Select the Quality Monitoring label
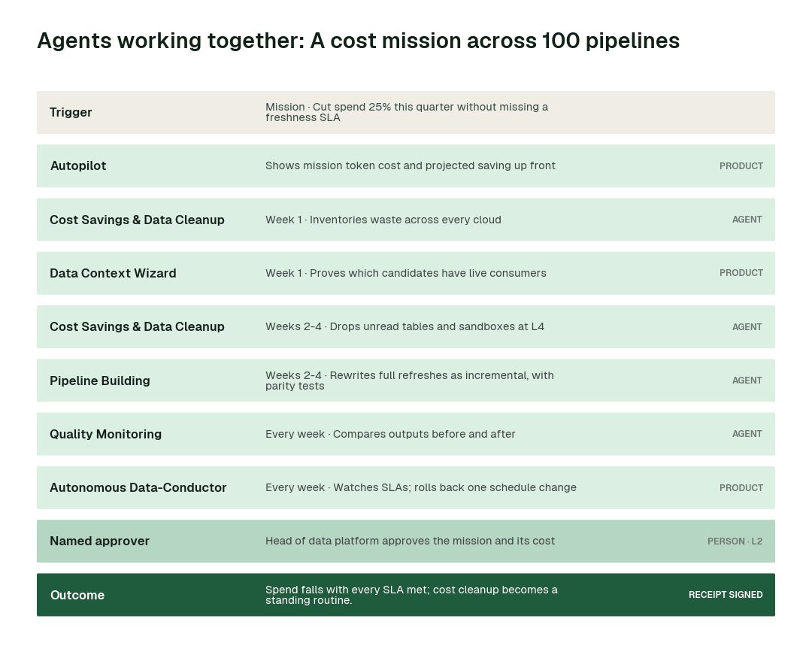This screenshot has width=812, height=646. click(106, 434)
